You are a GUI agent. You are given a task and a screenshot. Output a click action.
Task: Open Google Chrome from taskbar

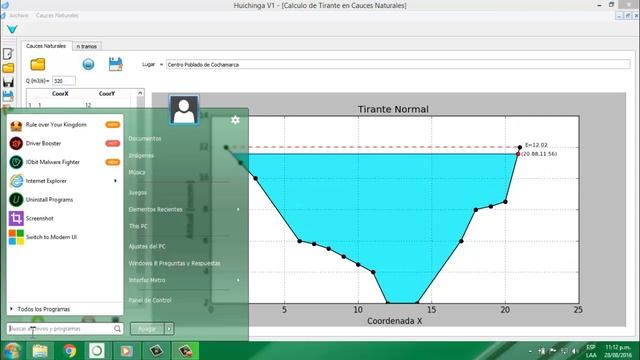tap(70, 351)
